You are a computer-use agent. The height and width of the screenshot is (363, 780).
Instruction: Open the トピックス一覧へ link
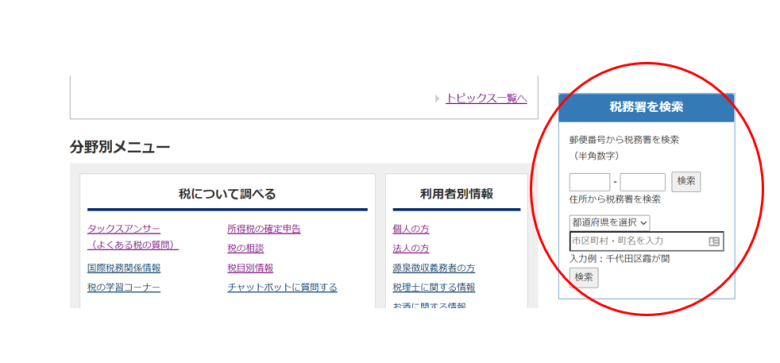point(486,98)
